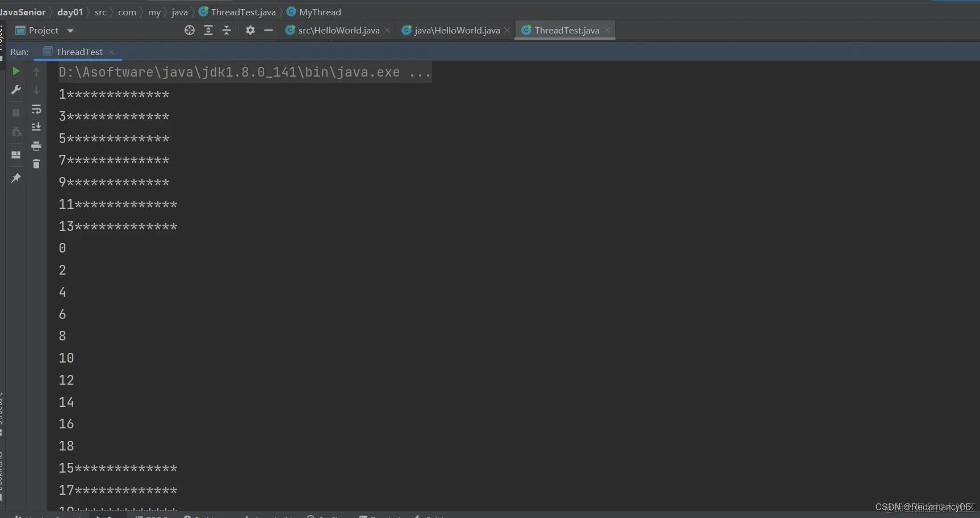Click output line 1*************

(x=114, y=94)
